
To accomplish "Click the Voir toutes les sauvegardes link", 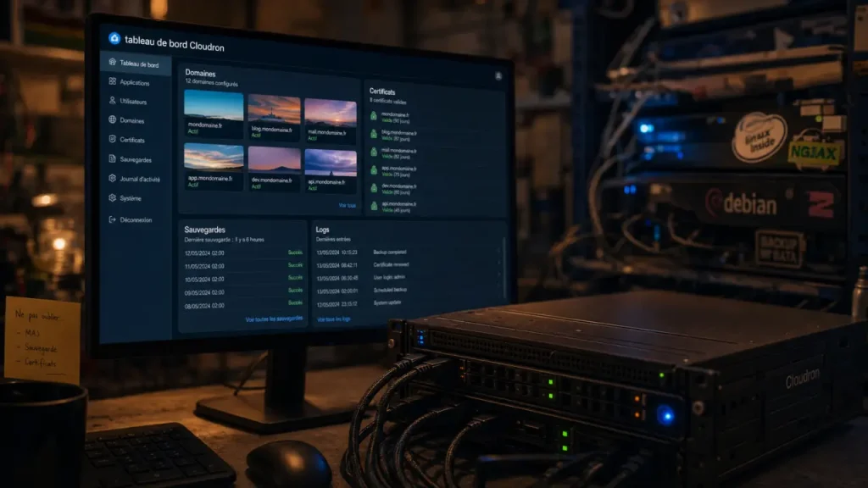I will coord(274,319).
